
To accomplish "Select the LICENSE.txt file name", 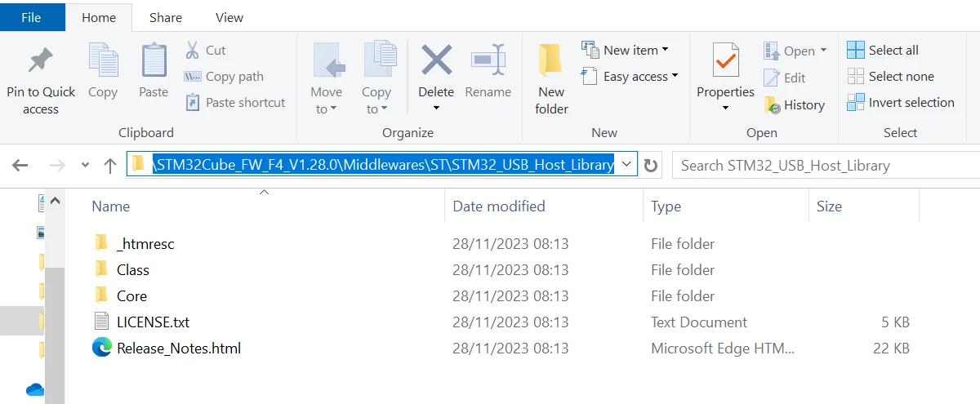I will (153, 322).
